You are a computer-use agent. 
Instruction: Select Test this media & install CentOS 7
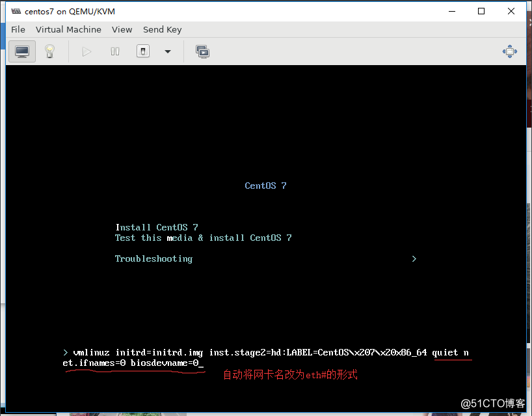click(203, 238)
